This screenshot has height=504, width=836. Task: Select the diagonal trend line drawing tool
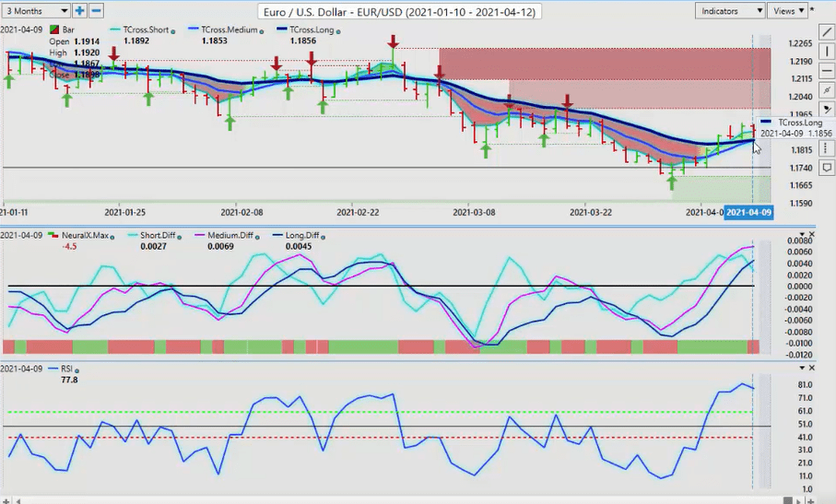point(827,33)
